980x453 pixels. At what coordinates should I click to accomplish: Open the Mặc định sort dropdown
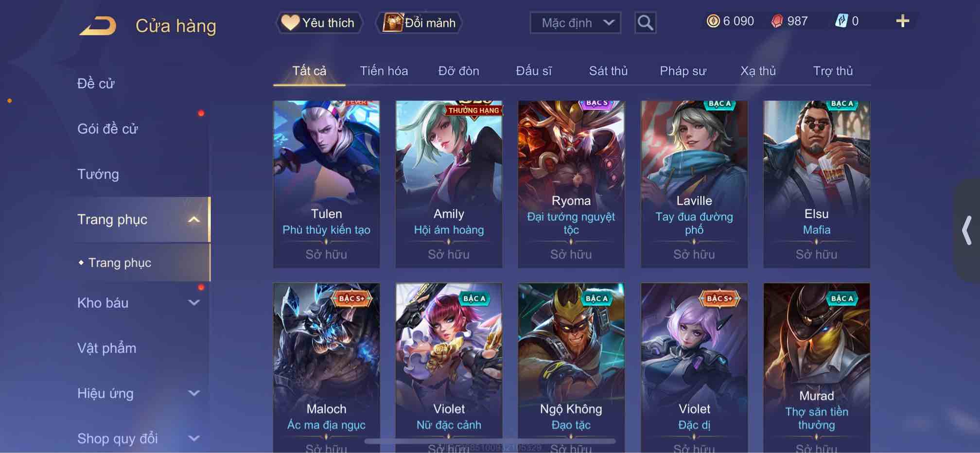pyautogui.click(x=575, y=23)
